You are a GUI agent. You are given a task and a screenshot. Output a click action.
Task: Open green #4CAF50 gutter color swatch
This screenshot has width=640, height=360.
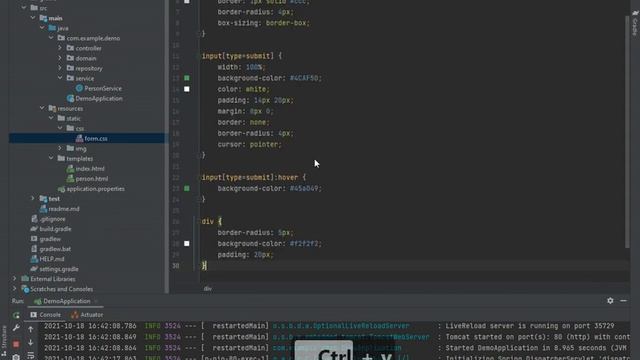187,78
